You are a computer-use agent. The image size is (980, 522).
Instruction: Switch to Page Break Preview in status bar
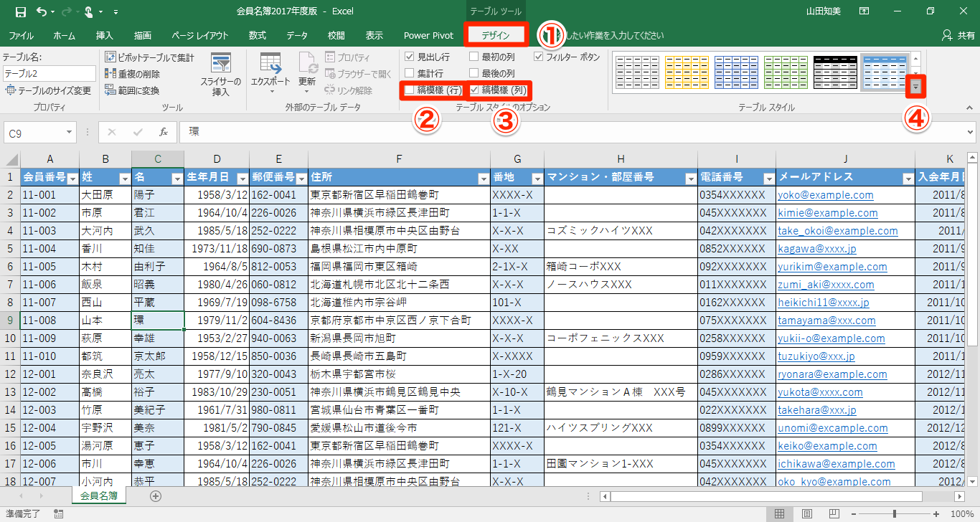click(x=834, y=513)
